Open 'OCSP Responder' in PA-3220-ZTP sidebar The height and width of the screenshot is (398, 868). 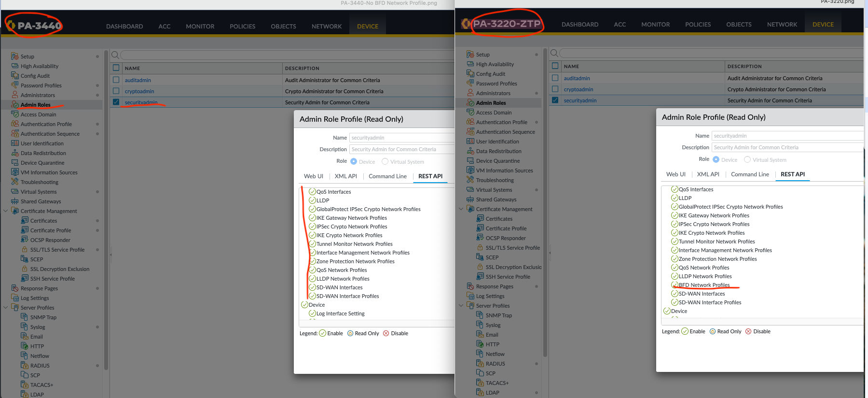506,238
